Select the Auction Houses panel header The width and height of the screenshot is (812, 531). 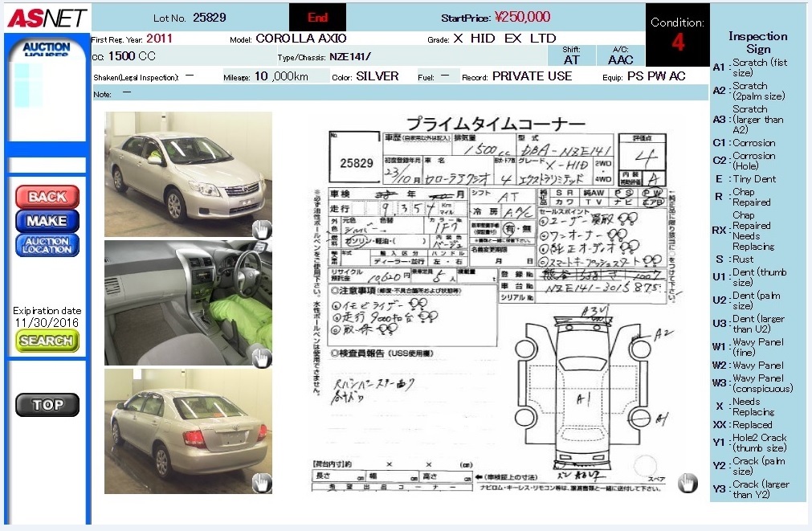(x=47, y=47)
